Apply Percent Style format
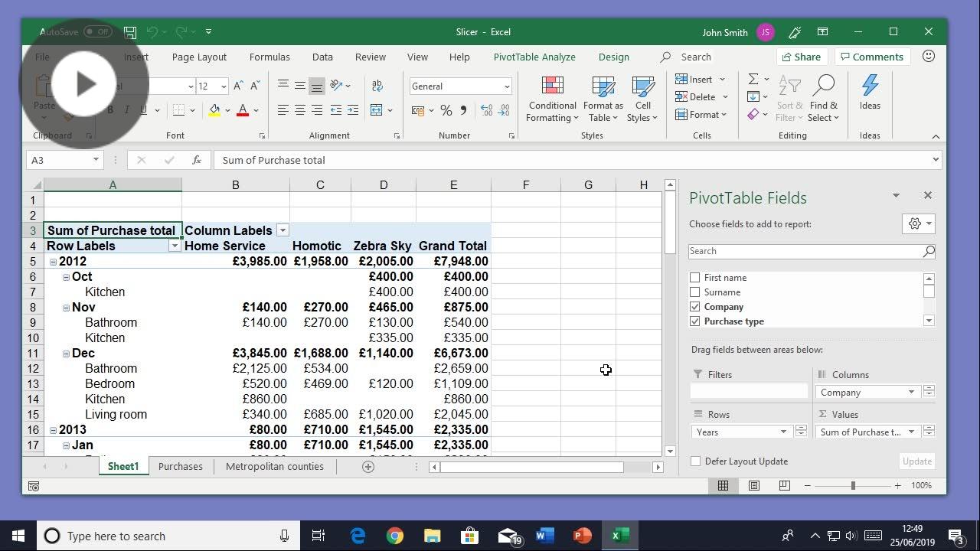 click(446, 110)
